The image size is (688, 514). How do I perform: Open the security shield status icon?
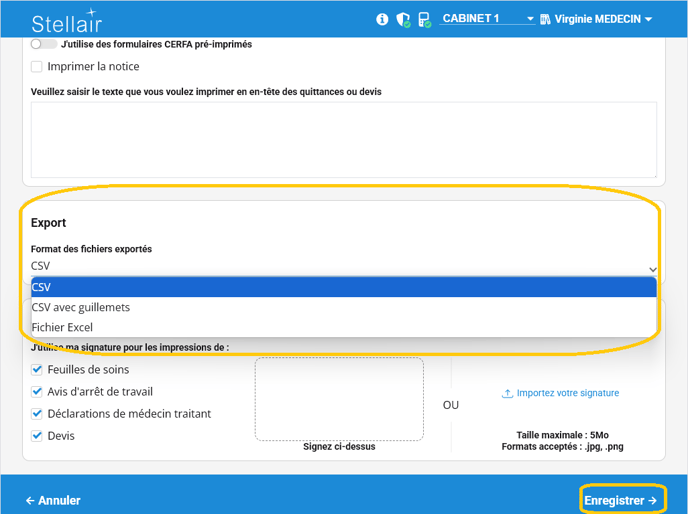403,19
